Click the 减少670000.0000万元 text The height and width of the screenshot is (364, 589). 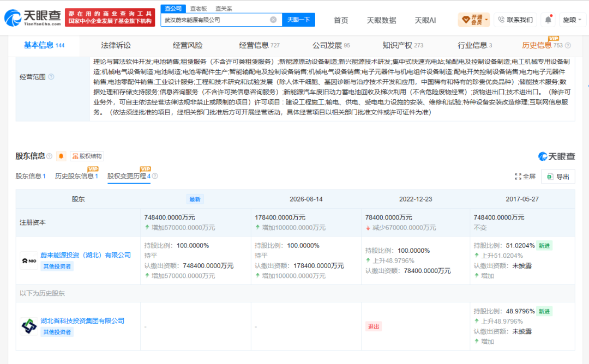pyautogui.click(x=404, y=228)
